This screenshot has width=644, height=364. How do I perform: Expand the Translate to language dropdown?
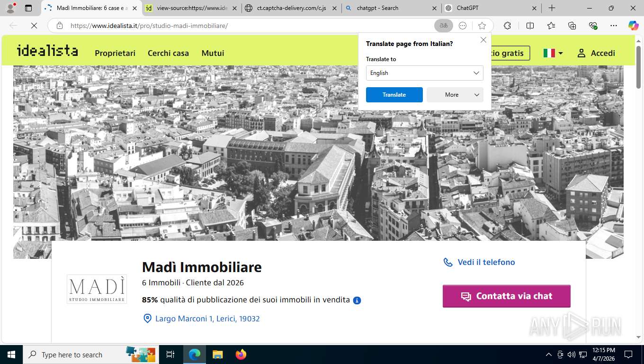[424, 73]
